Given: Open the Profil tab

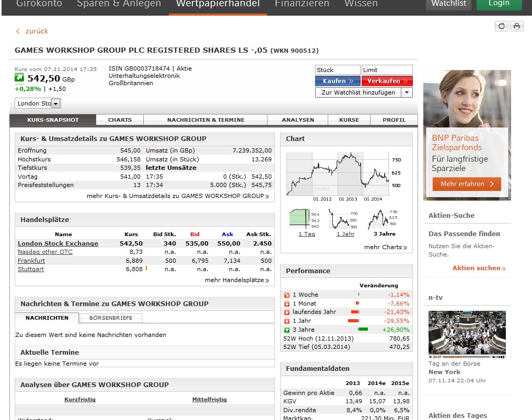Looking at the screenshot, I should tap(394, 120).
